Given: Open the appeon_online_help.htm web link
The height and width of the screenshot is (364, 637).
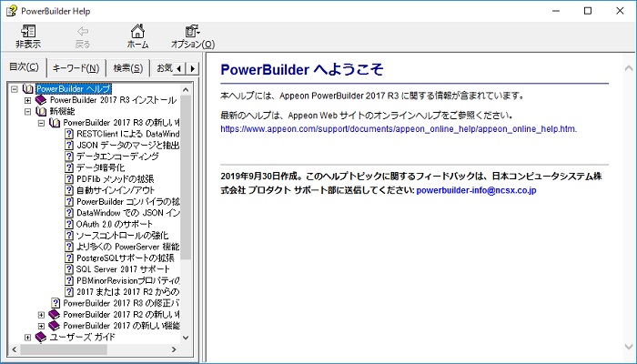Looking at the screenshot, I should pos(399,129).
